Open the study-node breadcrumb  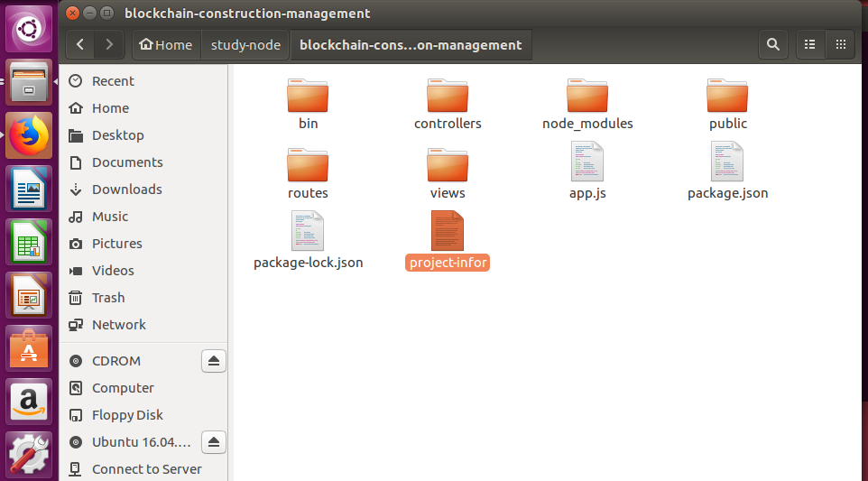(245, 45)
